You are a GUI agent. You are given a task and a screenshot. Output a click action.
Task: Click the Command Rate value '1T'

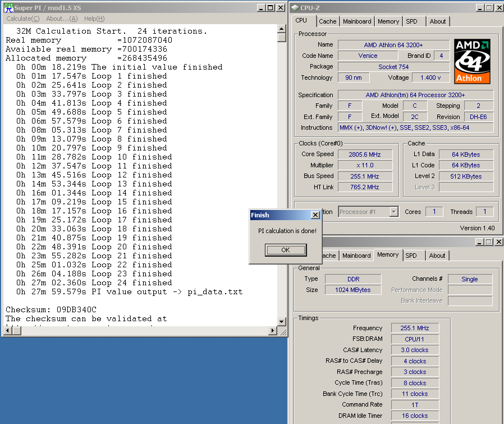click(415, 405)
